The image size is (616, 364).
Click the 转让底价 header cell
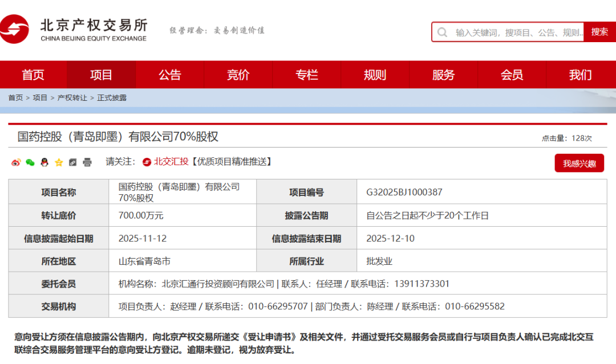59,215
